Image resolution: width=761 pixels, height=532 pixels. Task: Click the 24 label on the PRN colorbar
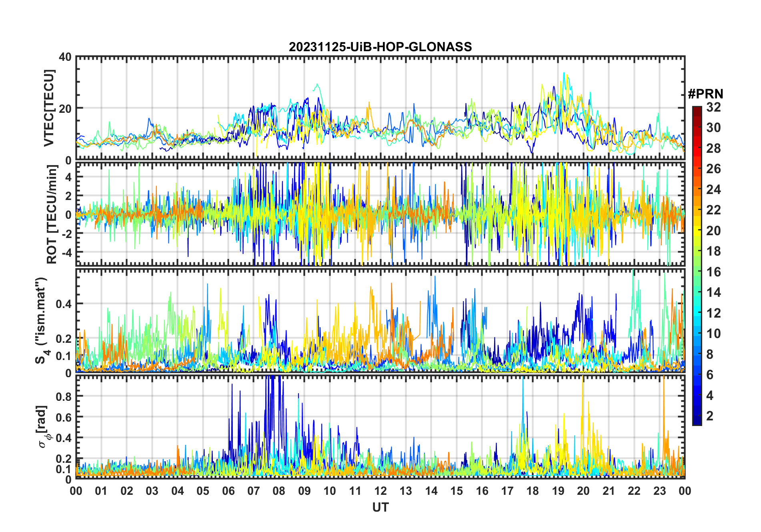(713, 189)
